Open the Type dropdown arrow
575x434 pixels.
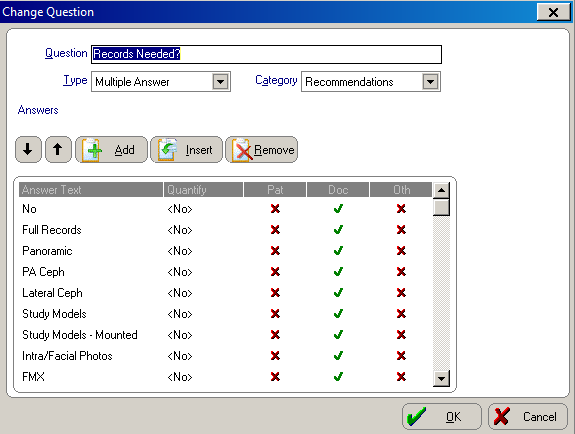220,81
